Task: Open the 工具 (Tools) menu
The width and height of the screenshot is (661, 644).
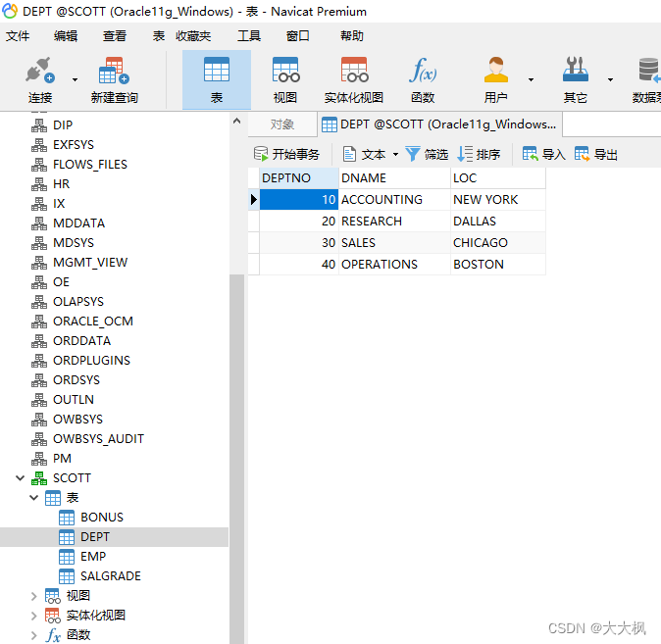Action: click(249, 36)
